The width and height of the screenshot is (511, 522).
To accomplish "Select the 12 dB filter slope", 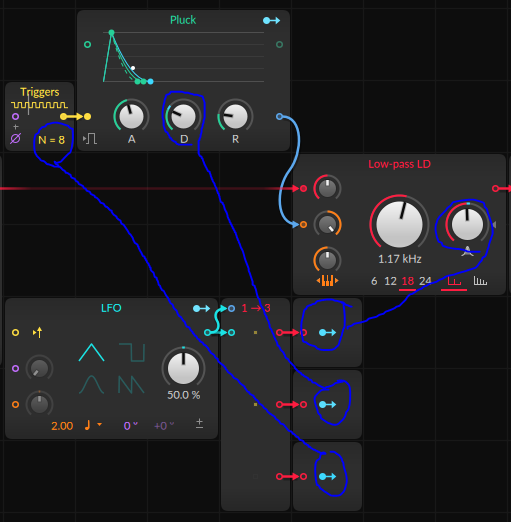I will 390,281.
